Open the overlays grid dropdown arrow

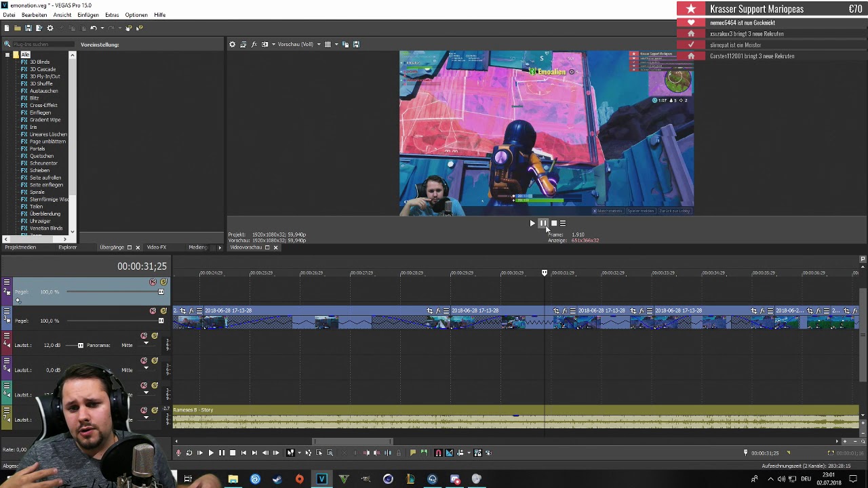coord(336,45)
